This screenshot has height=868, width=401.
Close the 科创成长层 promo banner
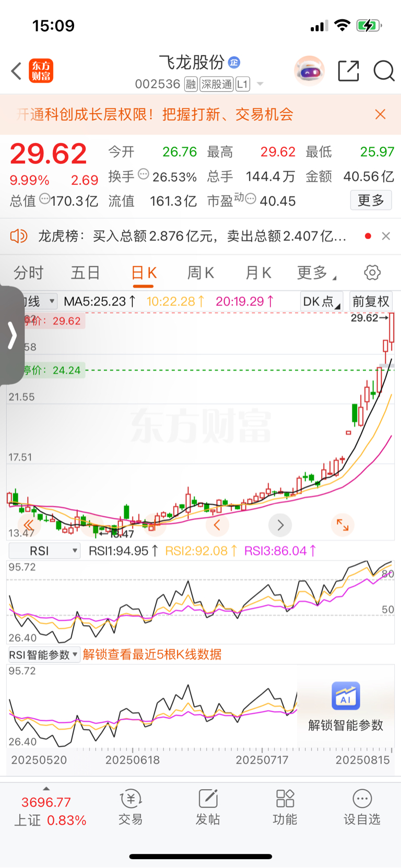[x=380, y=114]
